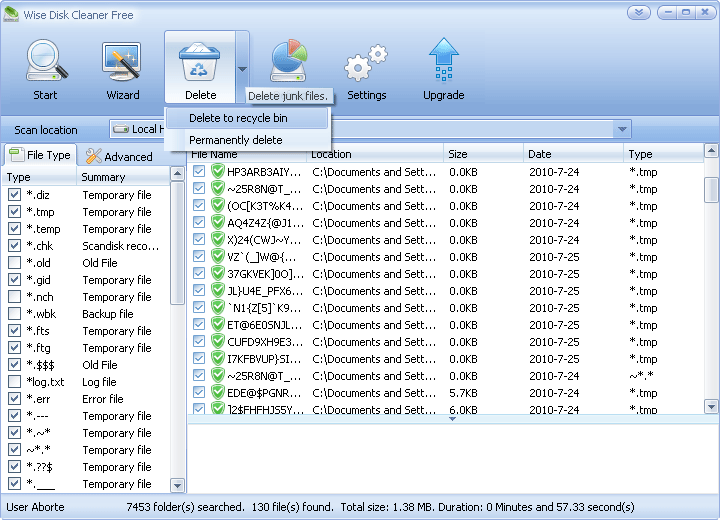Enable the *.old Old File checkbox
720x520 pixels.
tap(14, 263)
